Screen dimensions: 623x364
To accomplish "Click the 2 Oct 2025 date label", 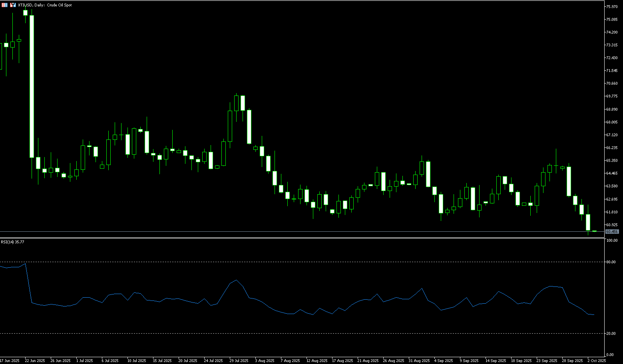I will (x=597, y=360).
